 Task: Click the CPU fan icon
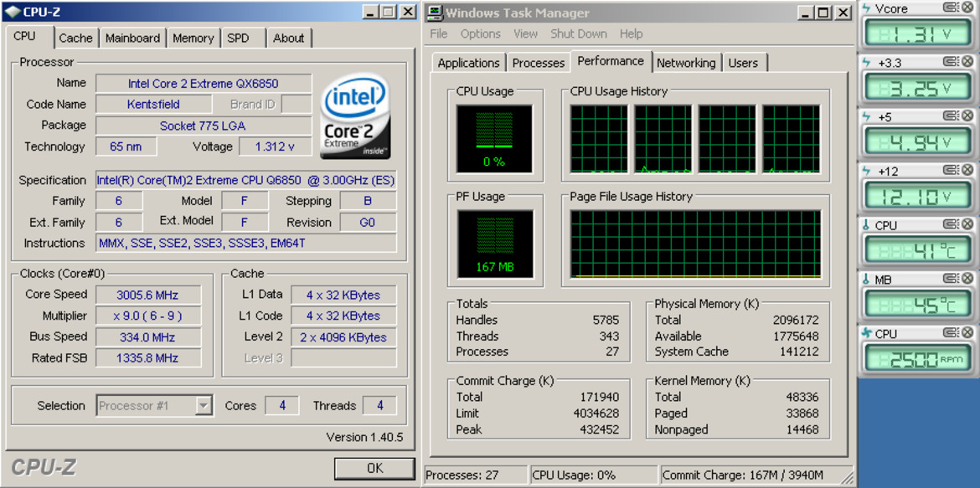pos(866,334)
